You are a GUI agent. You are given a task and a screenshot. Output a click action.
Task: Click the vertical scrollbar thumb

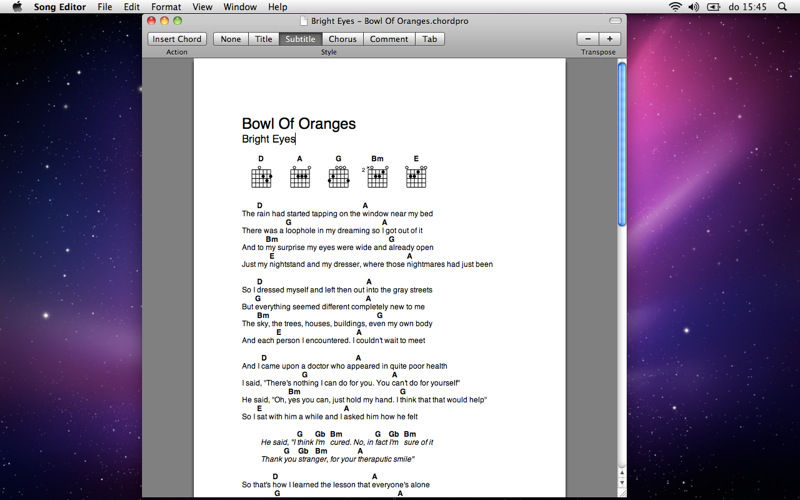tap(621, 144)
